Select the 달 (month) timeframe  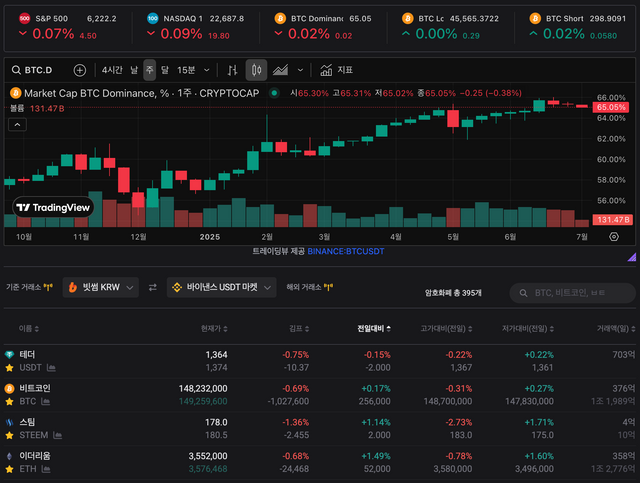(164, 70)
